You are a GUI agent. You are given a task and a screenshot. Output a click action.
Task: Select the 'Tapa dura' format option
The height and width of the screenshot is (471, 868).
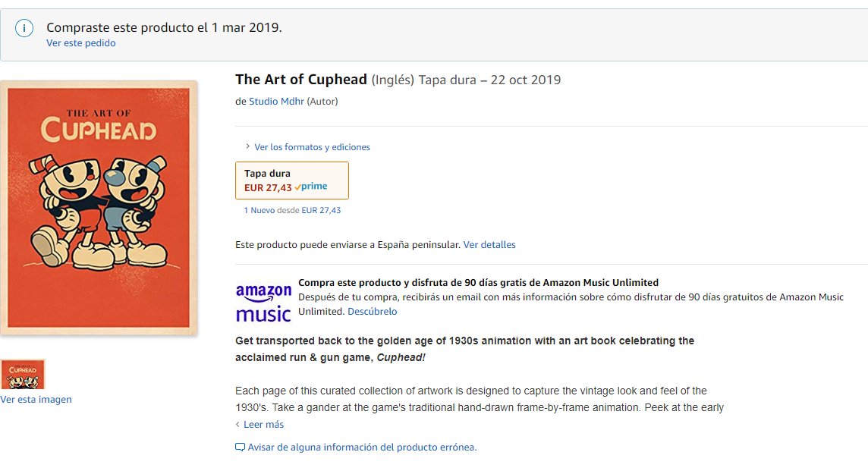click(291, 181)
